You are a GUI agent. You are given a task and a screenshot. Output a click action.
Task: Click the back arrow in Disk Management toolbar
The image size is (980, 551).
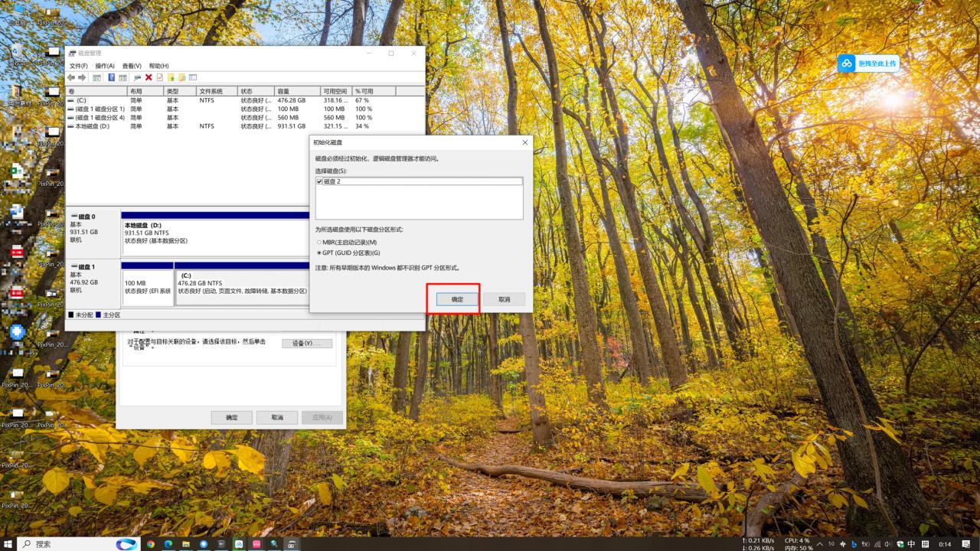click(72, 77)
